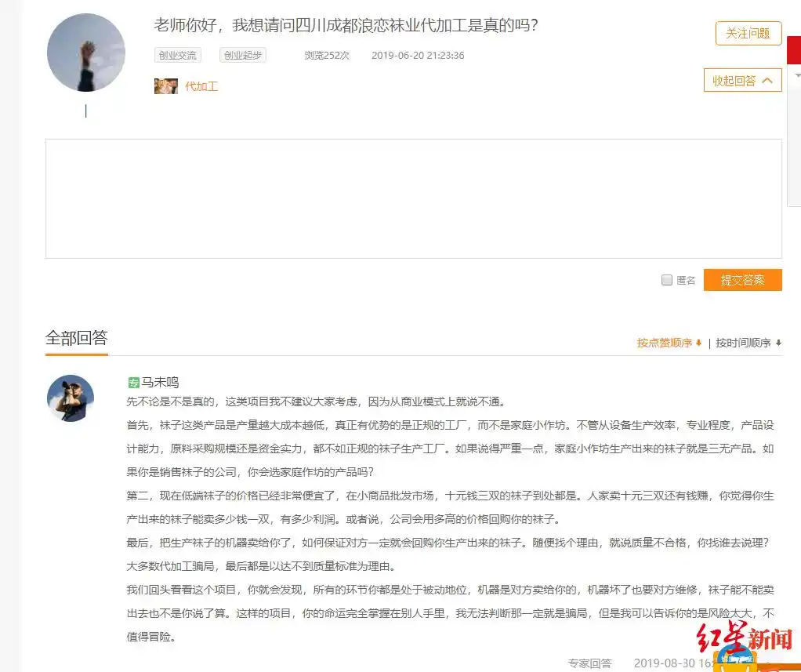Click the green 专 expert badge icon
Image resolution: width=801 pixels, height=672 pixels.
pos(133,383)
